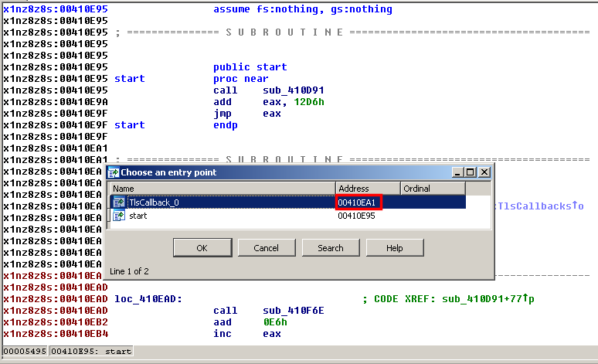This screenshot has width=598, height=364.
Task: Sort entries by Address column header
Action: coord(367,189)
